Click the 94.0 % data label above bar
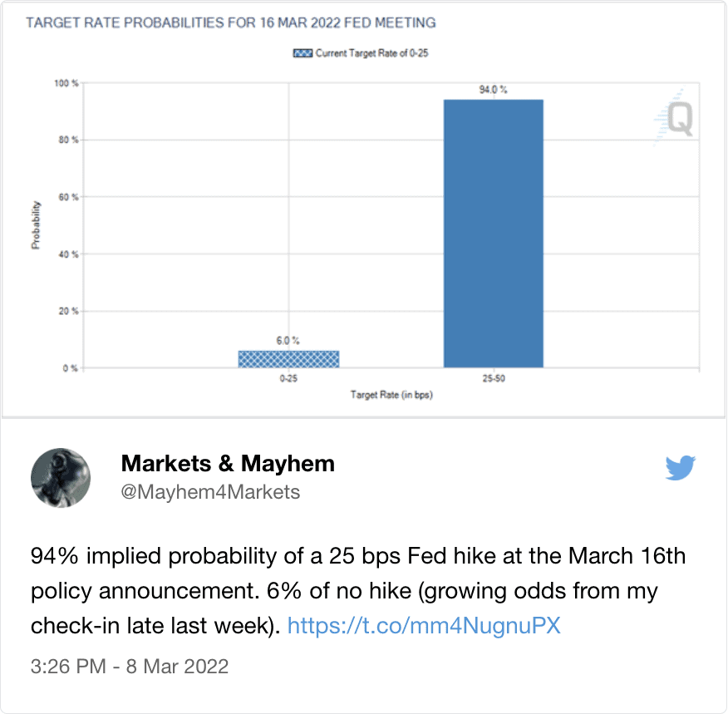 tap(494, 90)
